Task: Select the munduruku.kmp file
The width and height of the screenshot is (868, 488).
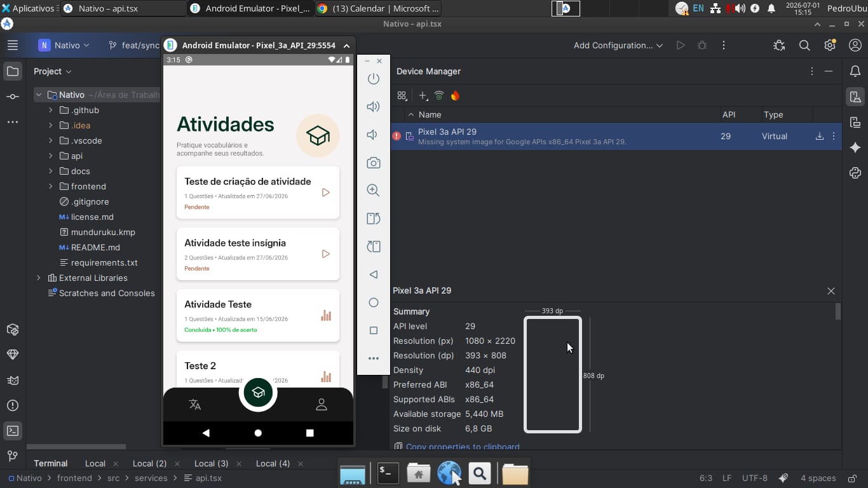Action: click(x=103, y=232)
